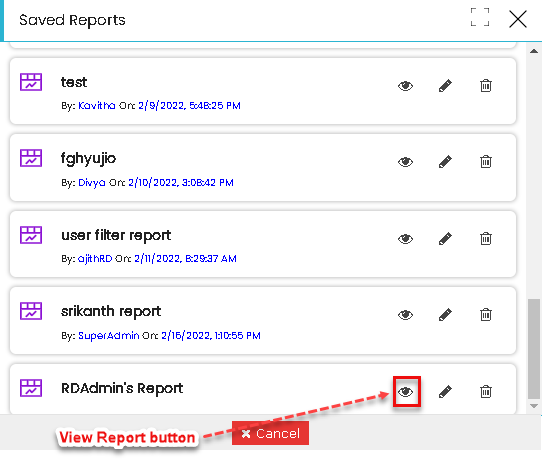View the test report via its eye icon
The height and width of the screenshot is (464, 542).
click(x=405, y=86)
